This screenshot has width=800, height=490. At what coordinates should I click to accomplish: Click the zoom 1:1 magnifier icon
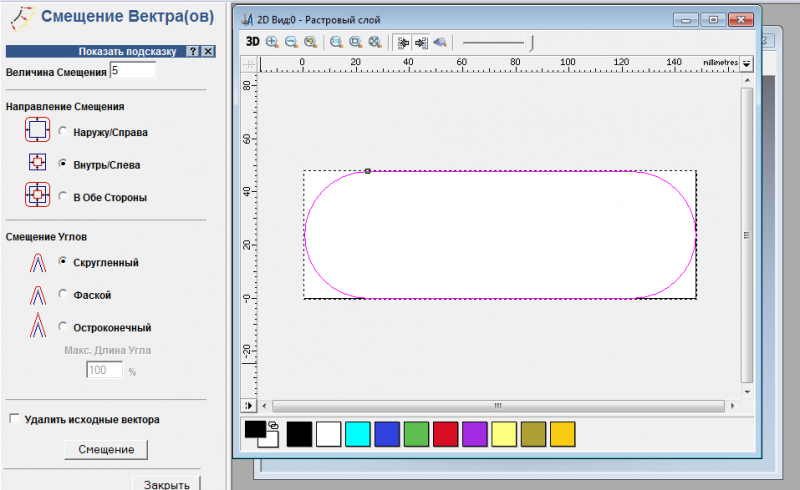tap(336, 42)
